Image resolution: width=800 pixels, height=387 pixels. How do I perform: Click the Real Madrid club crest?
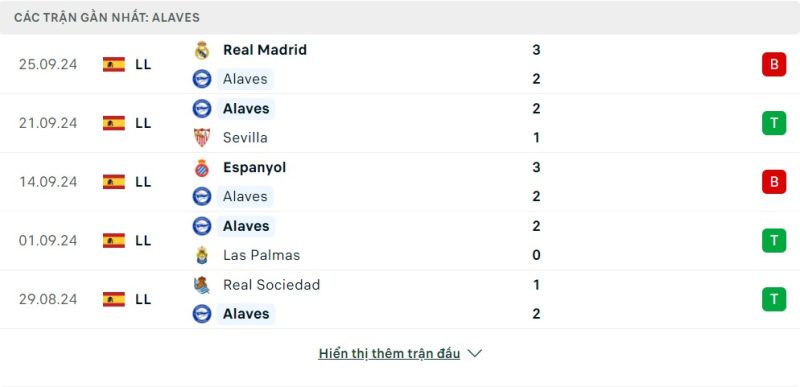pyautogui.click(x=202, y=50)
